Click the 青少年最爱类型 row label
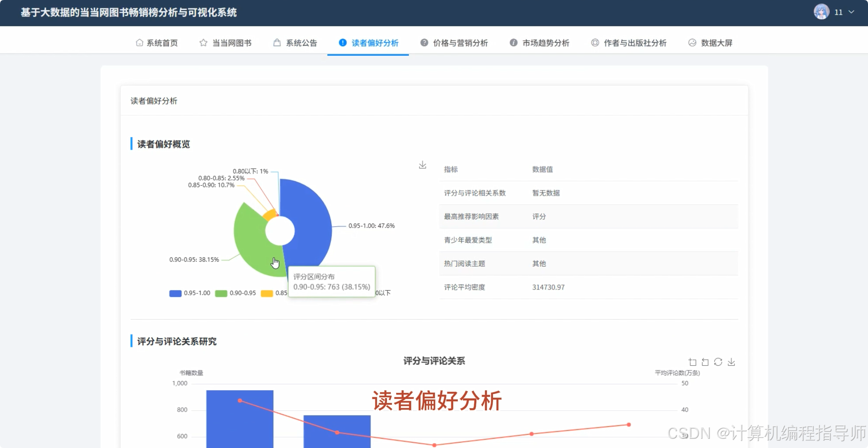Viewport: 868px width, 448px height. coord(468,240)
